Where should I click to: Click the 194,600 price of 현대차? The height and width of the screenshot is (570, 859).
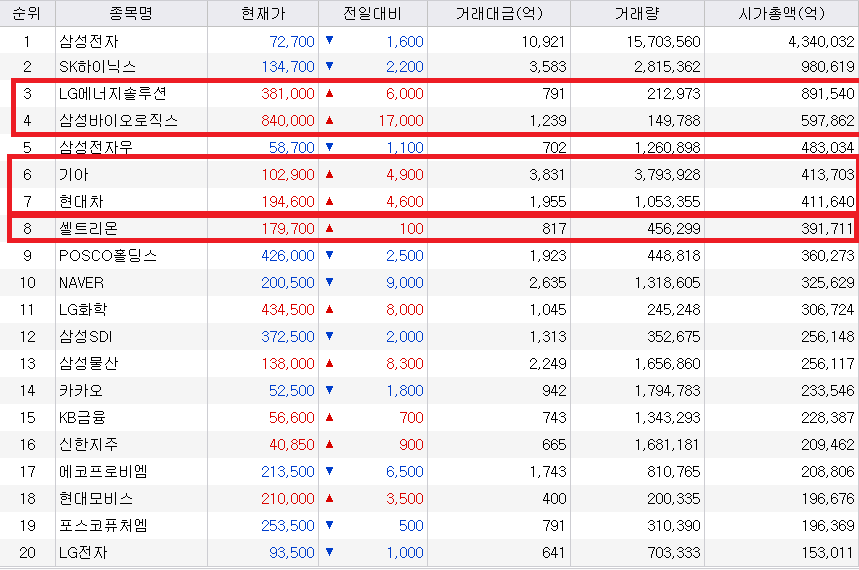point(288,202)
